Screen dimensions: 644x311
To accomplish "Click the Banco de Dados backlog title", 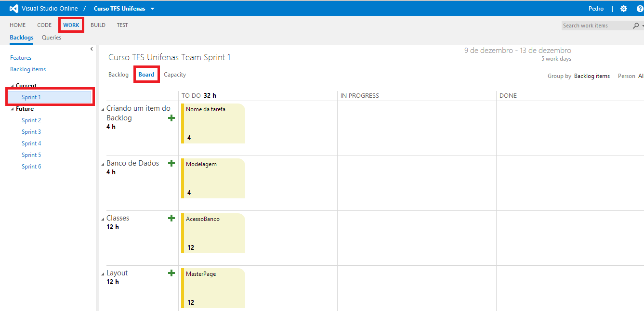I will click(132, 163).
